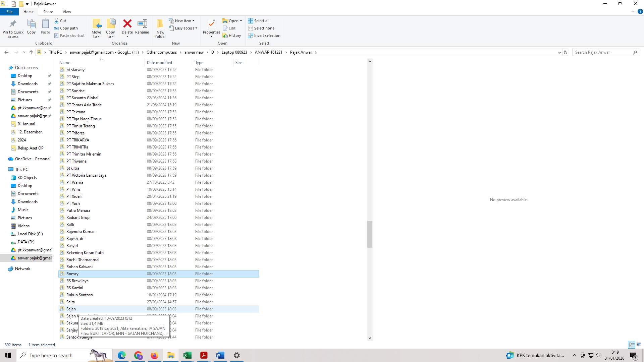The image size is (644, 362).
Task: Open the Share tab
Action: (48, 11)
